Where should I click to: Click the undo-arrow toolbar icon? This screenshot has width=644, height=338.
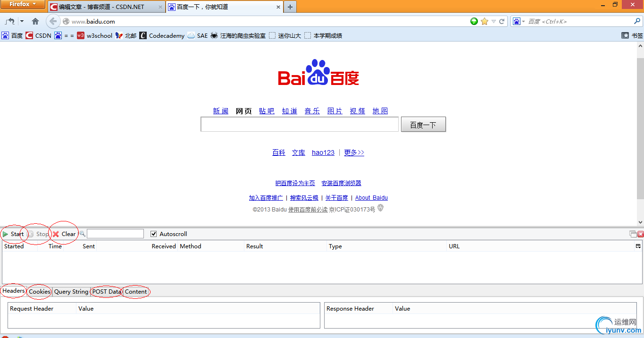click(9, 21)
